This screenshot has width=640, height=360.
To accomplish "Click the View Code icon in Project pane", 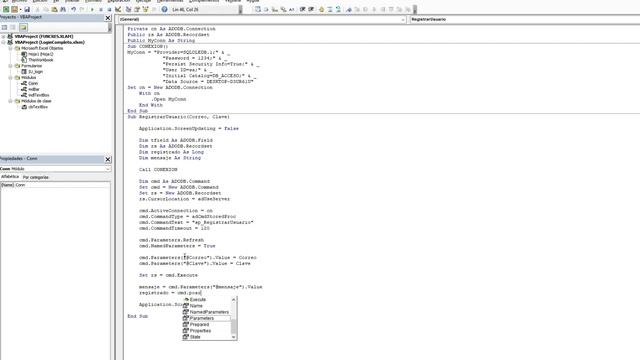I will (4, 27).
